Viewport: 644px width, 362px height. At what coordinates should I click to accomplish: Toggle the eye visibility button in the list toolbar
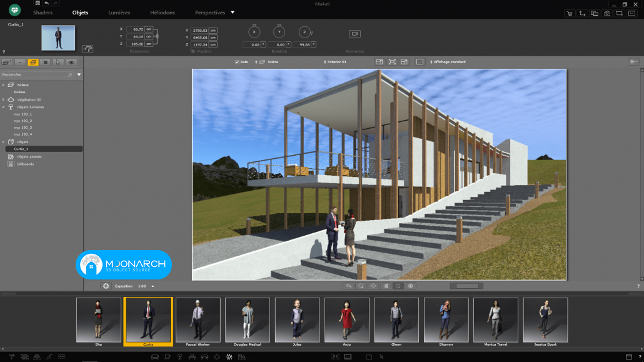71,63
